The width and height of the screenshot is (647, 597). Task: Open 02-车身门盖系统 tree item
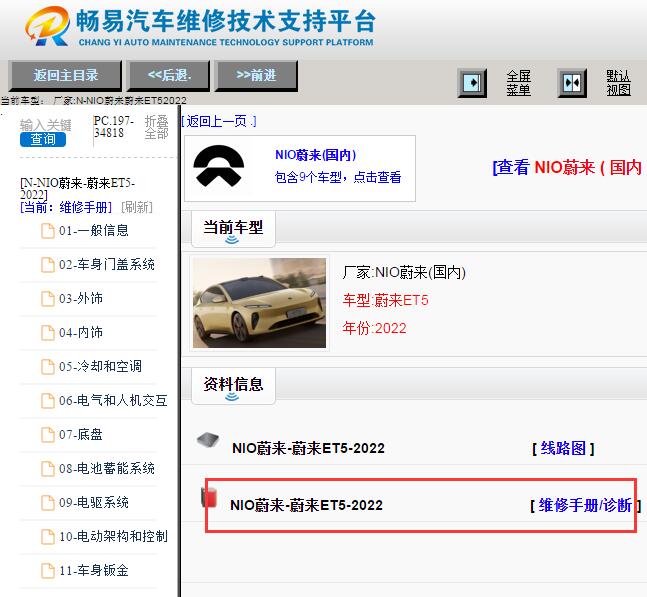107,264
